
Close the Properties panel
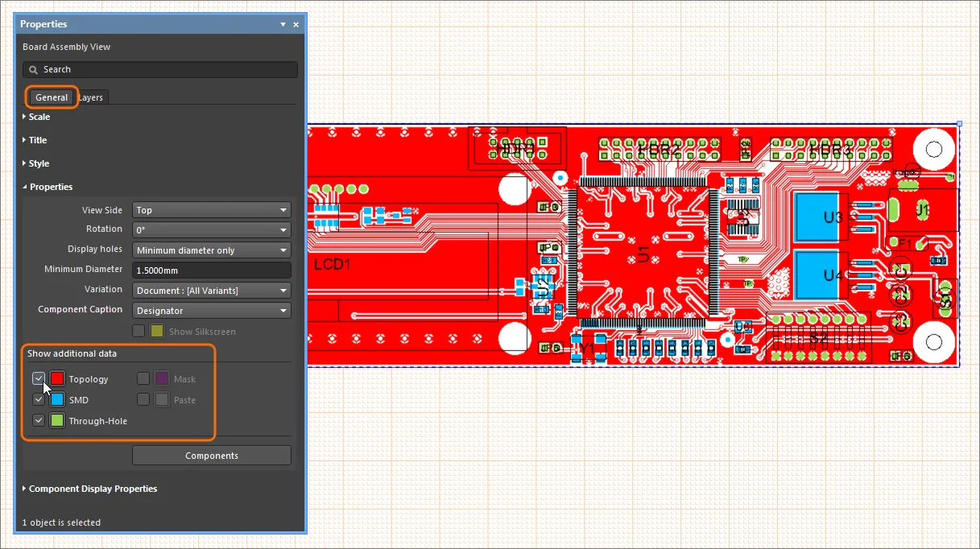(296, 25)
